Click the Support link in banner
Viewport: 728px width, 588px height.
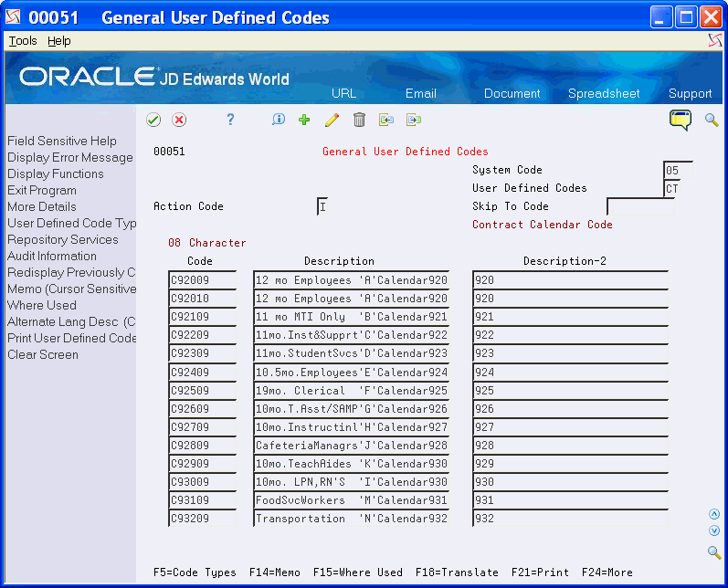[690, 93]
